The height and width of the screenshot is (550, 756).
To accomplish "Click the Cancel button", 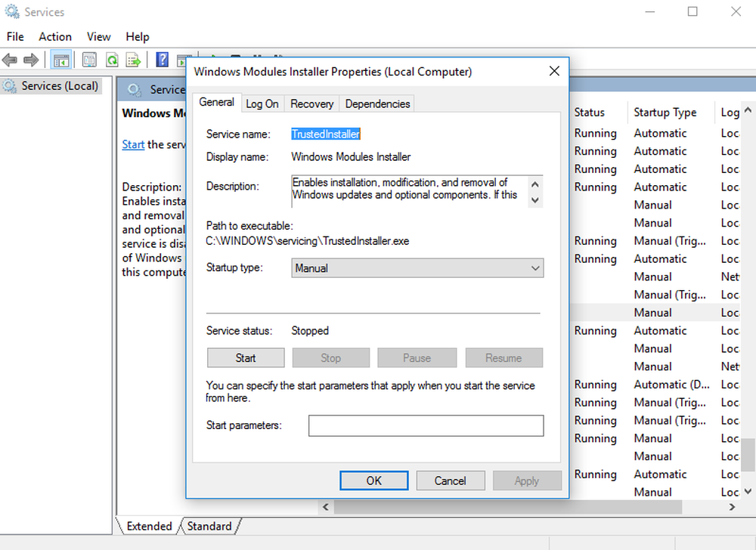I will [x=451, y=480].
